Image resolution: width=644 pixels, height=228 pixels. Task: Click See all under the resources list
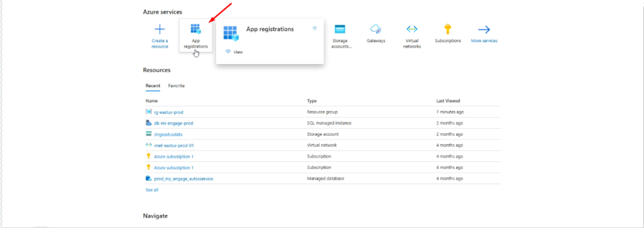(152, 190)
